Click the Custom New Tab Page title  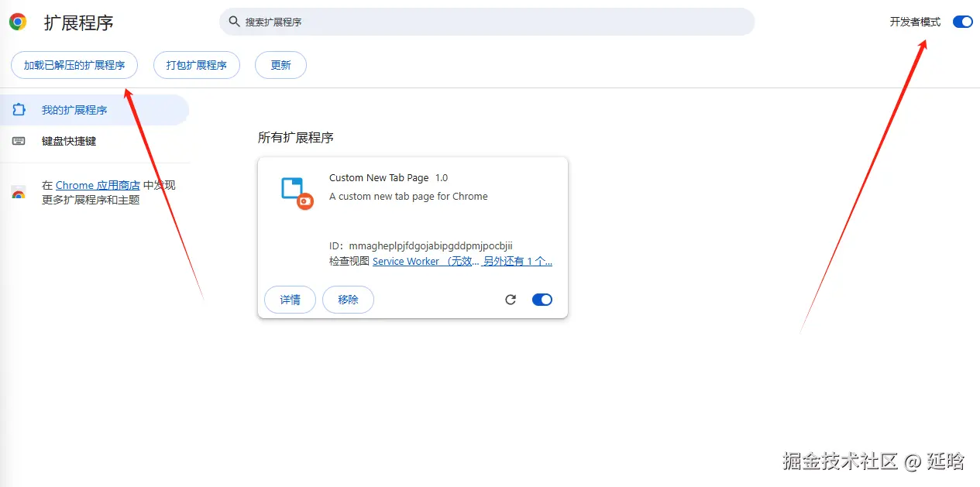pos(379,177)
